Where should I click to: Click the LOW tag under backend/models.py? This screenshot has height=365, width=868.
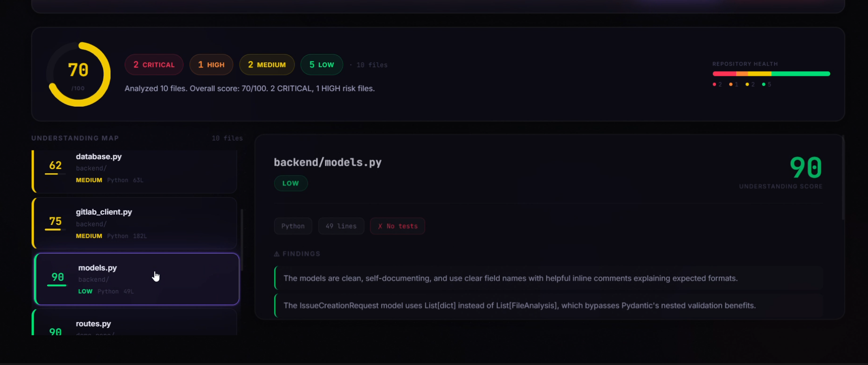pos(290,183)
